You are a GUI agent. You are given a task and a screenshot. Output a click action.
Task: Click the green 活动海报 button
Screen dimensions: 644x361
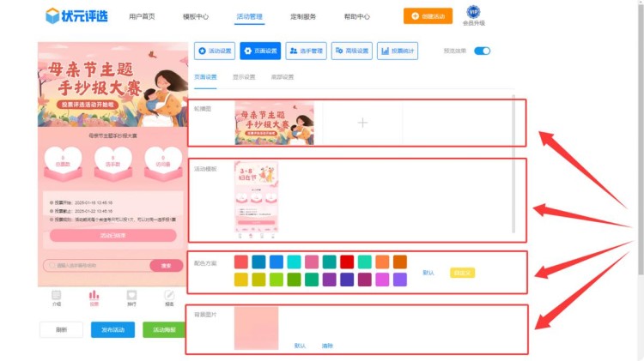click(x=164, y=330)
